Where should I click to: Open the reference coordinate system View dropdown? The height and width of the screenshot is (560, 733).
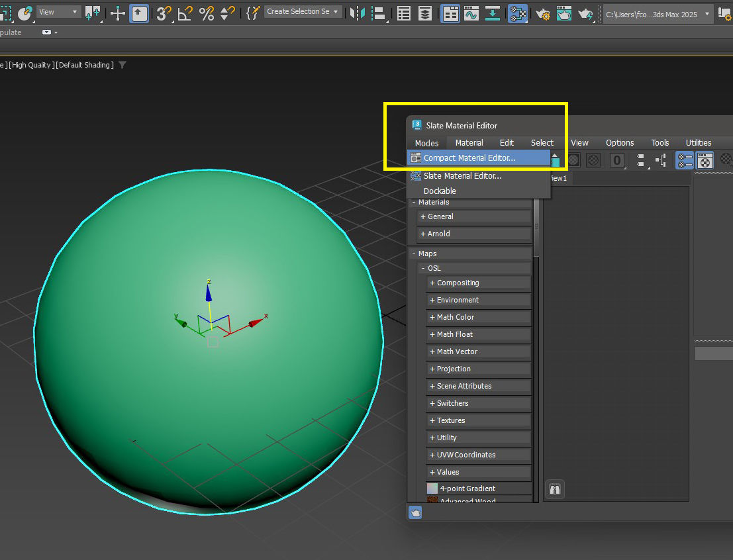click(x=58, y=12)
